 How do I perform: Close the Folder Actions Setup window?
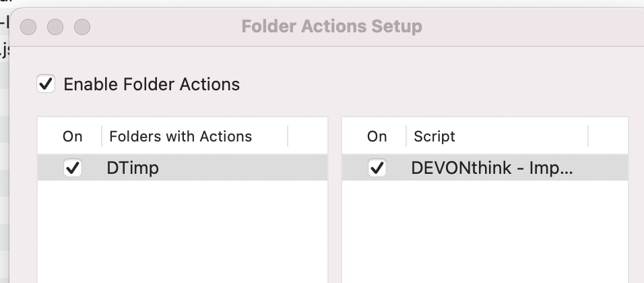click(x=28, y=27)
